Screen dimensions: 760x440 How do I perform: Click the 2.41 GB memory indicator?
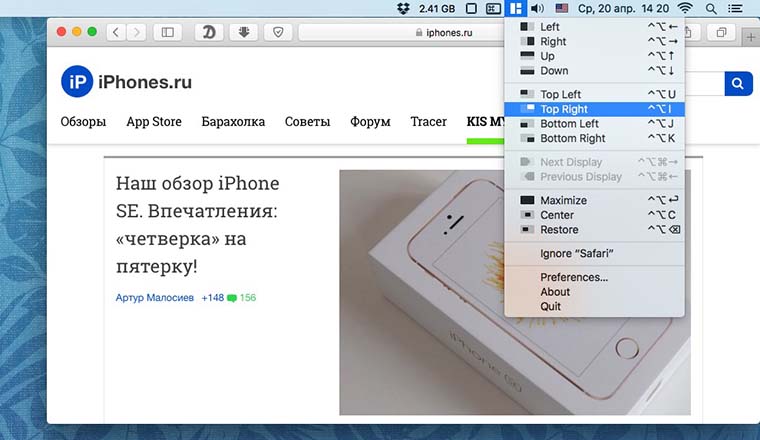tap(437, 8)
